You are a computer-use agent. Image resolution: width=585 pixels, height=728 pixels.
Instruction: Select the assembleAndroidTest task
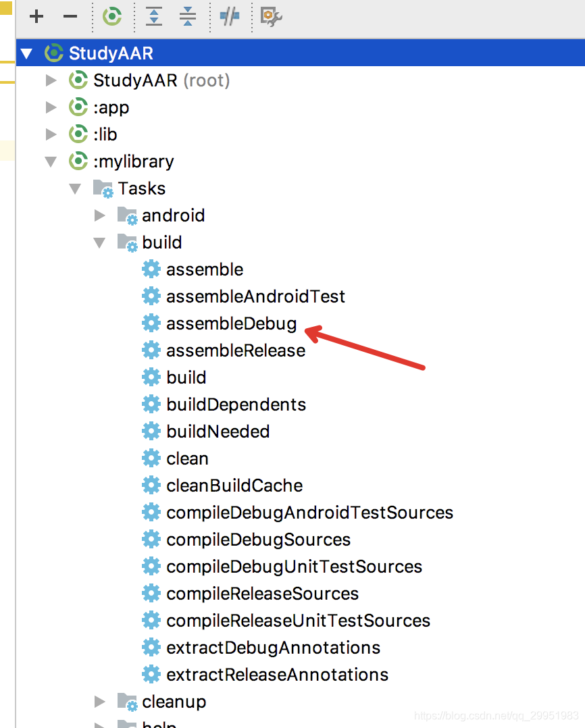point(256,296)
